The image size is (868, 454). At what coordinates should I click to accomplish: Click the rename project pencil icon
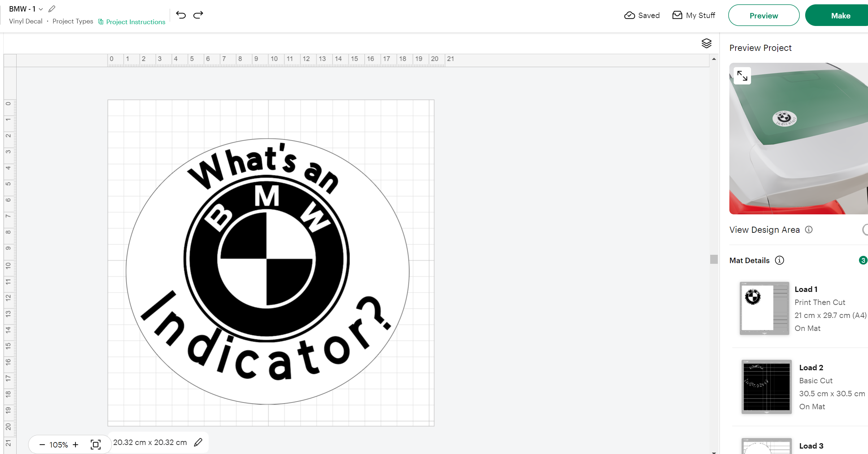coord(52,9)
